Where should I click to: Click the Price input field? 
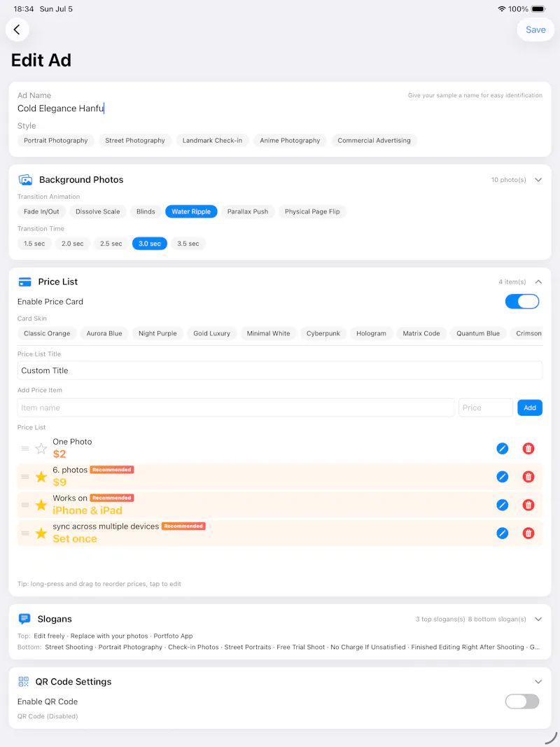486,407
